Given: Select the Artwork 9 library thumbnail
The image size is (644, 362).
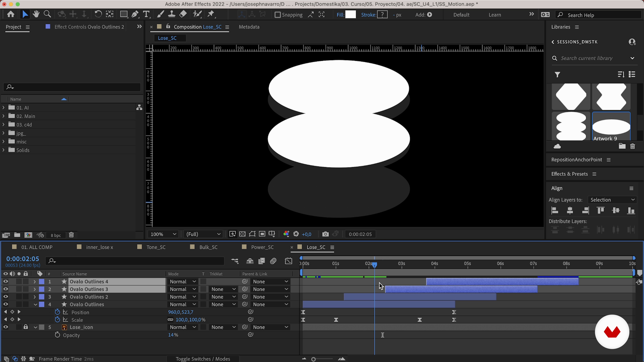Looking at the screenshot, I should 611,126.
